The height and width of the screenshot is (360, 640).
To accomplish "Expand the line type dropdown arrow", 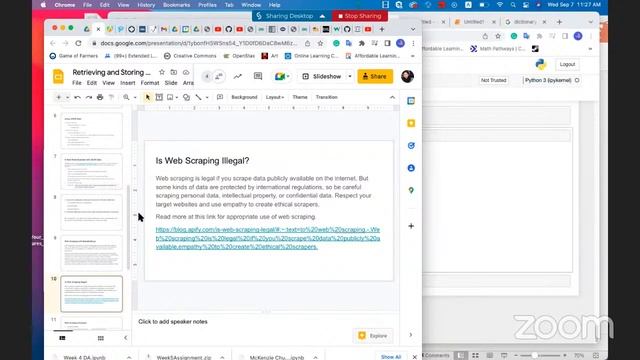I will (x=207, y=97).
